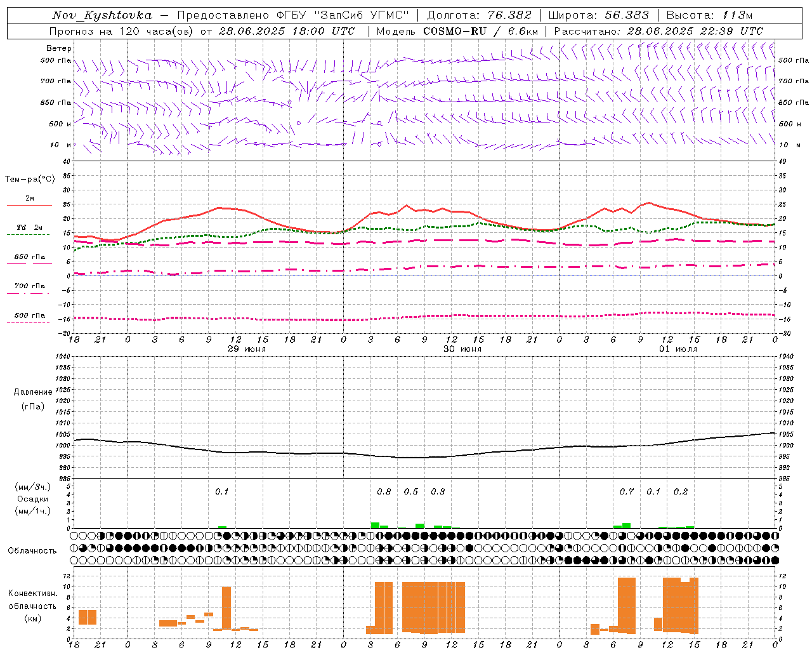Click the '700 гПа' temperature legend entry
Viewport: 812px width, 650px height.
tap(30, 286)
